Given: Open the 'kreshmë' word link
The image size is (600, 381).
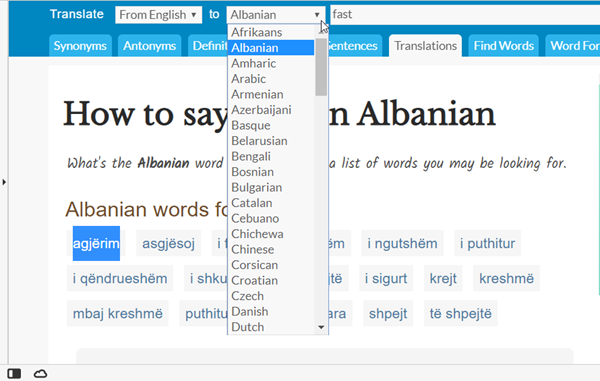Looking at the screenshot, I should click(x=506, y=278).
